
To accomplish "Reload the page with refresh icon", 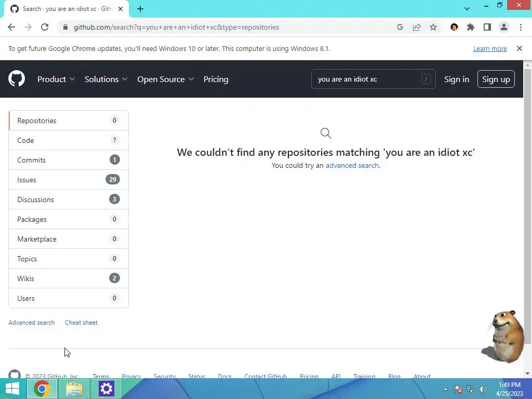I will coord(45,27).
